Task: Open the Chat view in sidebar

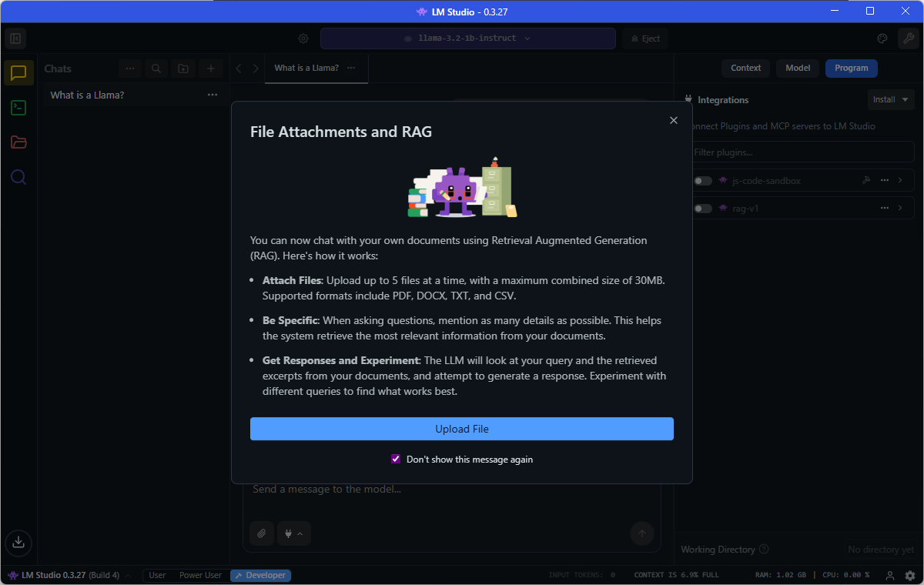Action: pyautogui.click(x=18, y=73)
